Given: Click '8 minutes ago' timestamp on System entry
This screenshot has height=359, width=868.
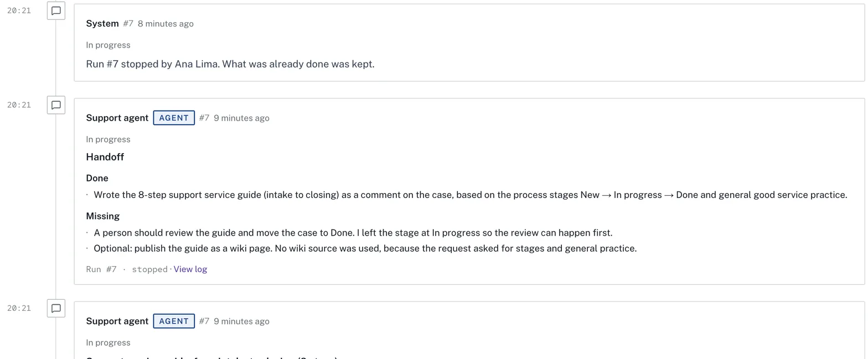Looking at the screenshot, I should click(x=166, y=24).
